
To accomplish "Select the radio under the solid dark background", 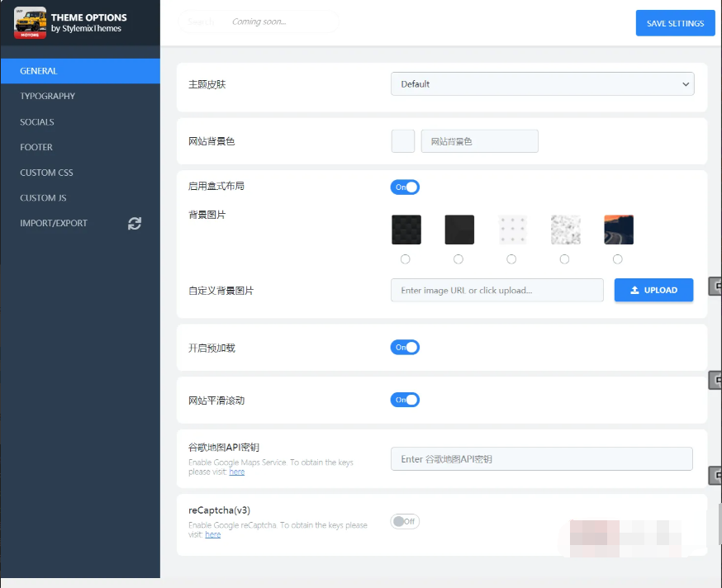I will (x=458, y=259).
